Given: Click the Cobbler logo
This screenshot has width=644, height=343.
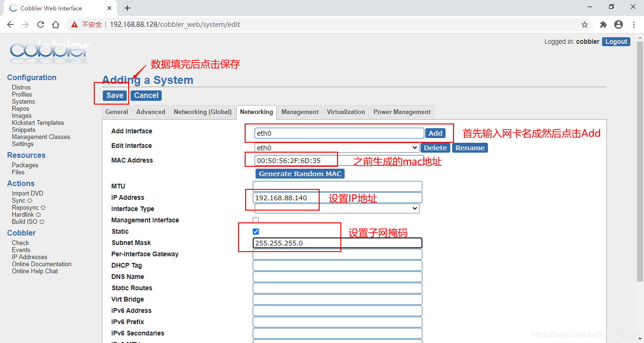Looking at the screenshot, I should pyautogui.click(x=49, y=52).
